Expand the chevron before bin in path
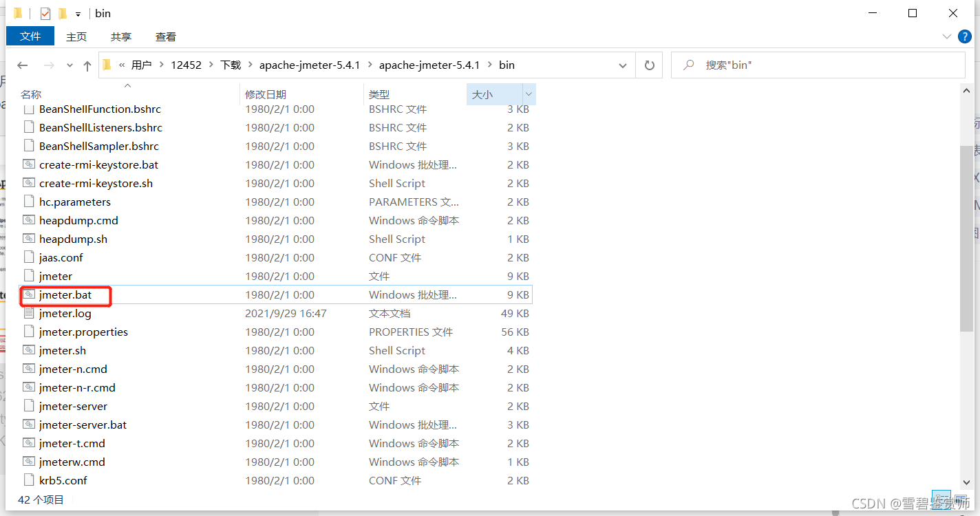The image size is (980, 516). [489, 65]
